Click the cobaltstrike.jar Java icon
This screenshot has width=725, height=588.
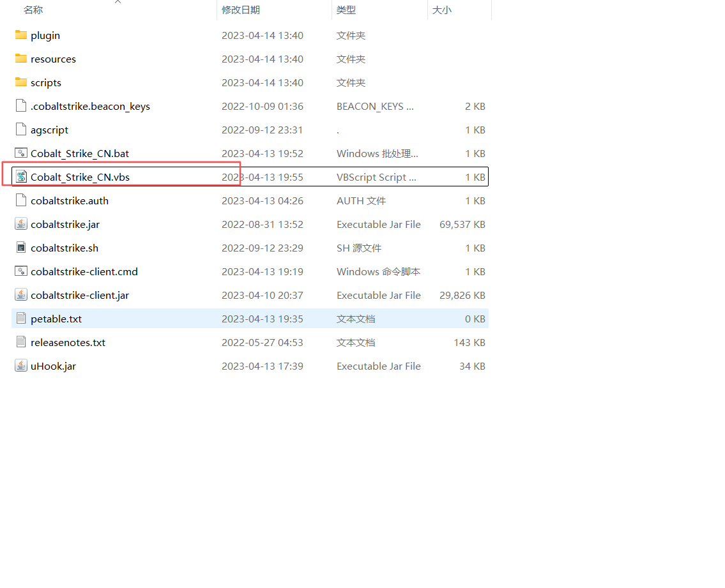tap(21, 223)
